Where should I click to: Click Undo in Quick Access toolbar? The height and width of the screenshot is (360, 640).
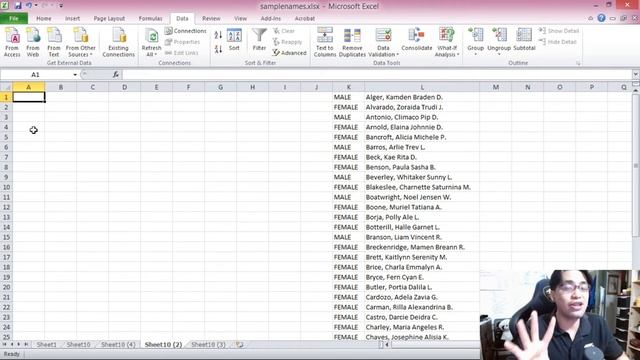(x=29, y=5)
